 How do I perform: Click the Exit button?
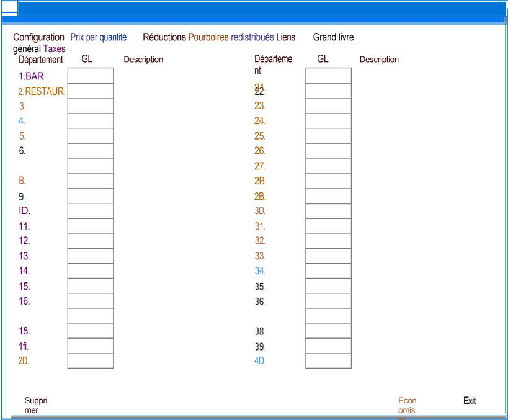[470, 401]
